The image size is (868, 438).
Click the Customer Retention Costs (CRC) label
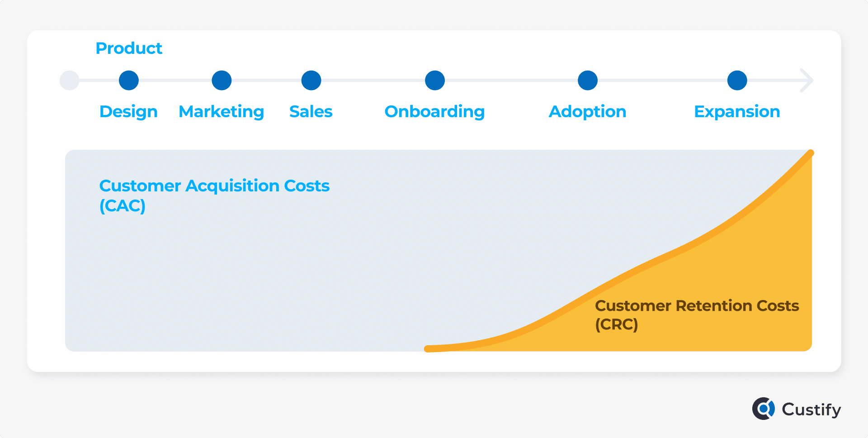click(x=697, y=315)
